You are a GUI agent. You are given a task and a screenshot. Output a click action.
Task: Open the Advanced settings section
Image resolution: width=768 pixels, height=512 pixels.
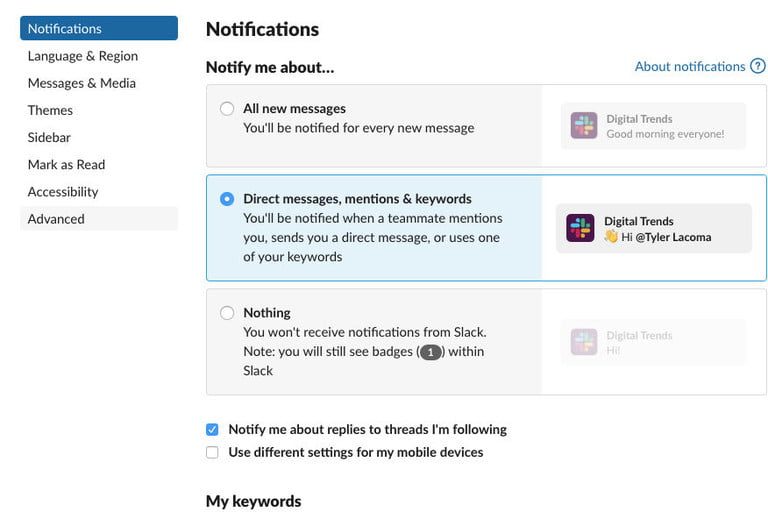(56, 219)
